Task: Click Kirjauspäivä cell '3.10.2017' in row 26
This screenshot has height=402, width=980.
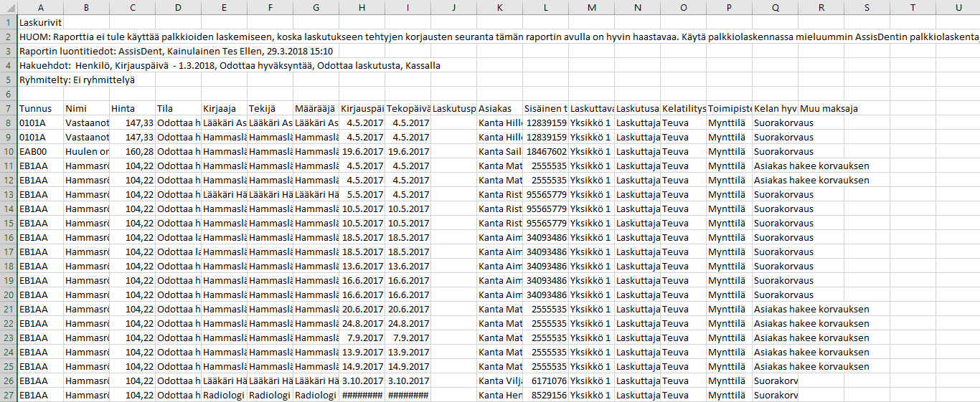Action: (x=362, y=381)
